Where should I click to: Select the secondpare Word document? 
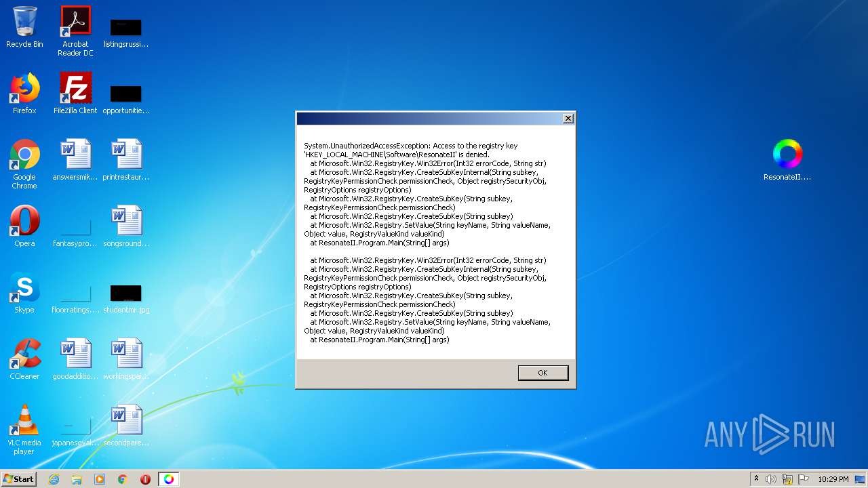point(126,426)
